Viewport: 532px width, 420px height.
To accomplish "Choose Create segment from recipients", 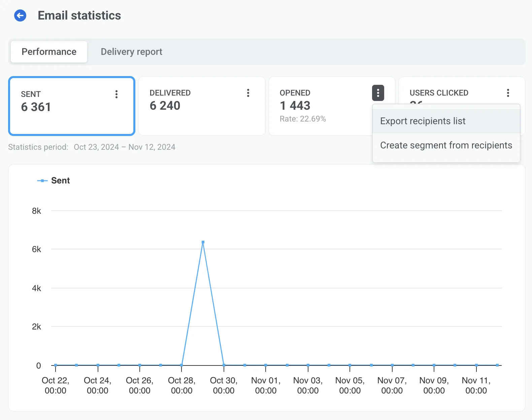I will click(446, 145).
